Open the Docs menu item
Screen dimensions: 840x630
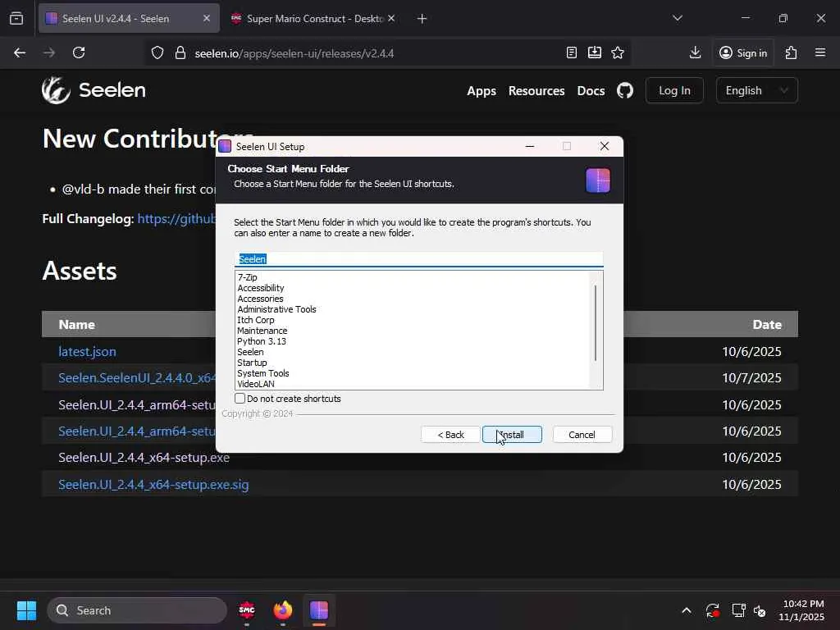(x=591, y=90)
